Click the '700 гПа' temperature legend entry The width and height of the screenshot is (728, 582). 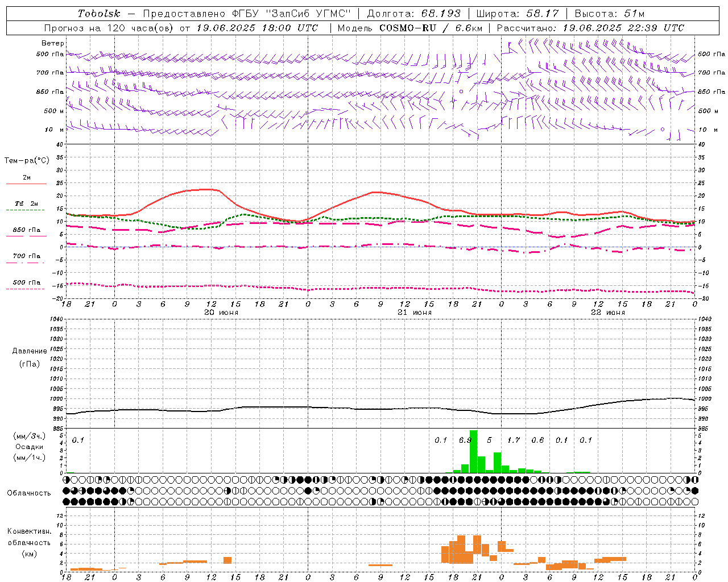click(x=27, y=256)
